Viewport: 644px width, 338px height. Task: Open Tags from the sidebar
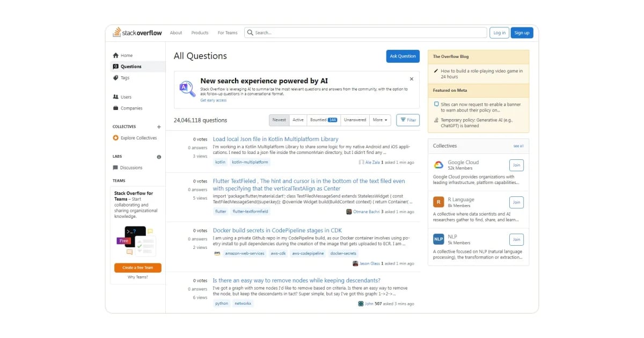[128, 77]
